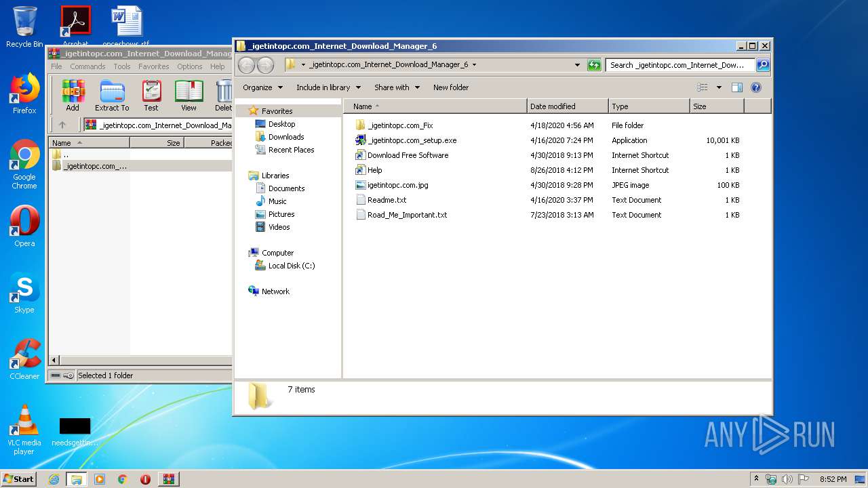Open WinRAR File menu

click(56, 66)
